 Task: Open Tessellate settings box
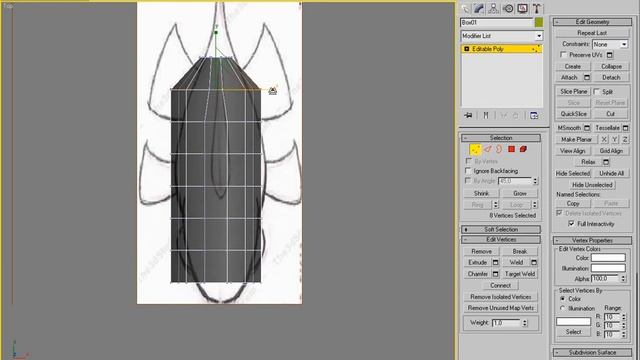[625, 128]
